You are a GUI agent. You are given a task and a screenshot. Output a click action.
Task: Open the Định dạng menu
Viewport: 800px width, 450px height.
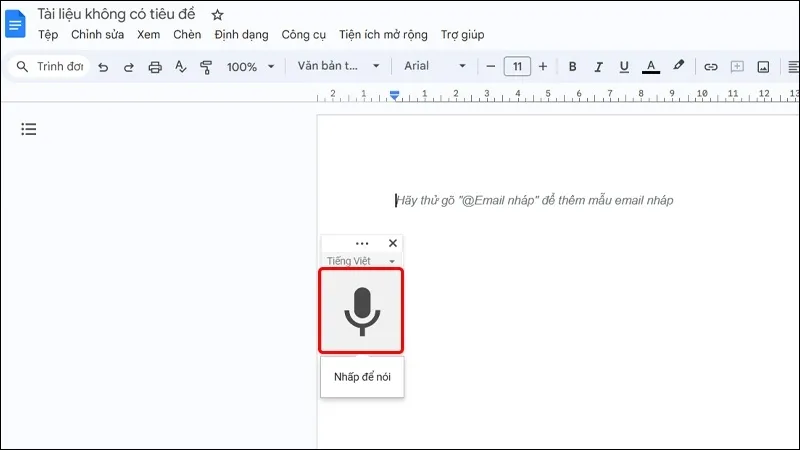[x=241, y=35]
